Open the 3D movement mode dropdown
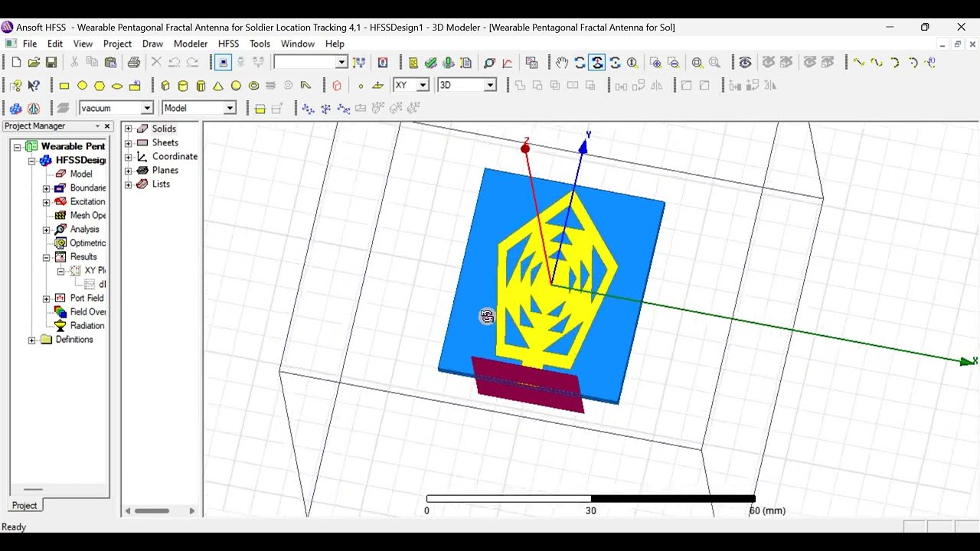This screenshot has height=551, width=980. (x=491, y=86)
